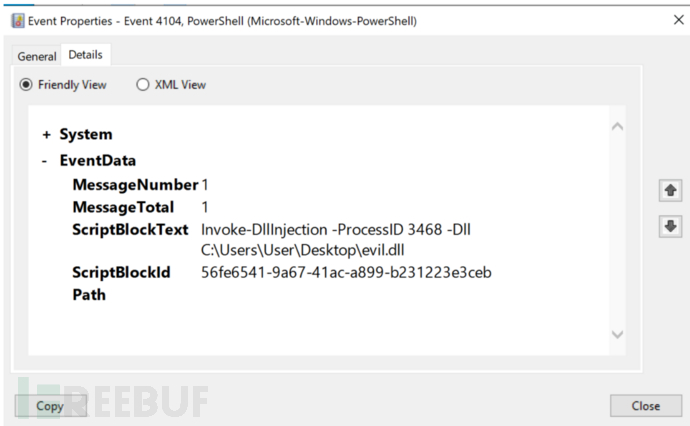Viewport: 690px width, 426px height.
Task: Expand the System node
Action: 46,135
